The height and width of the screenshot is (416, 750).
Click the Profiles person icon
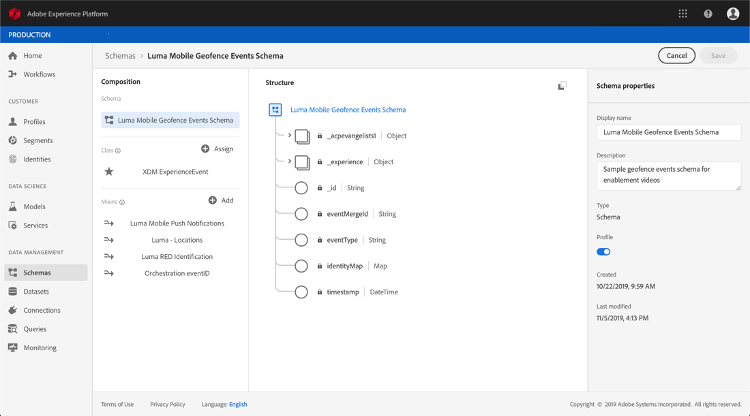pyautogui.click(x=13, y=121)
